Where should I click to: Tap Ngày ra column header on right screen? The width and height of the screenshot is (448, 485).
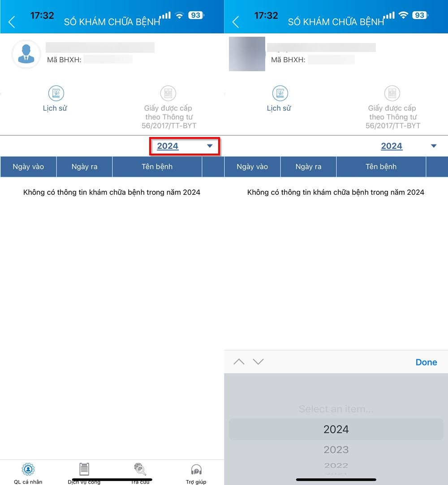point(309,167)
